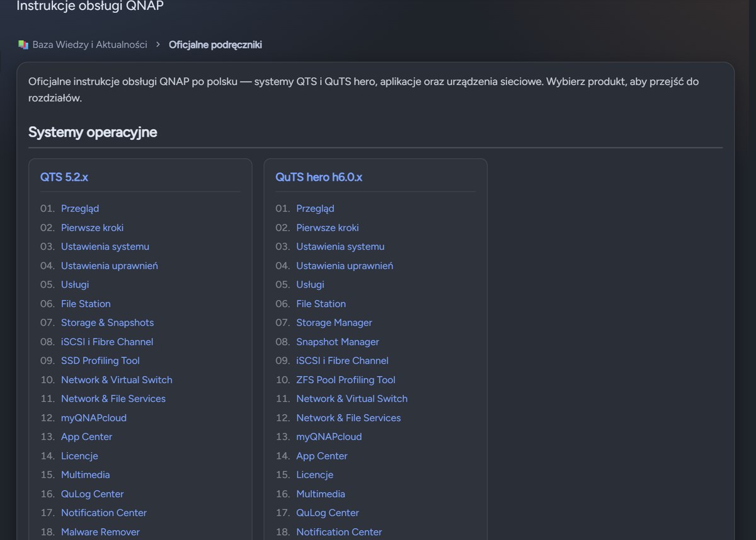Viewport: 756px width, 540px height.
Task: Open QuTS hero chapter 01 Przegląd
Action: coord(316,209)
